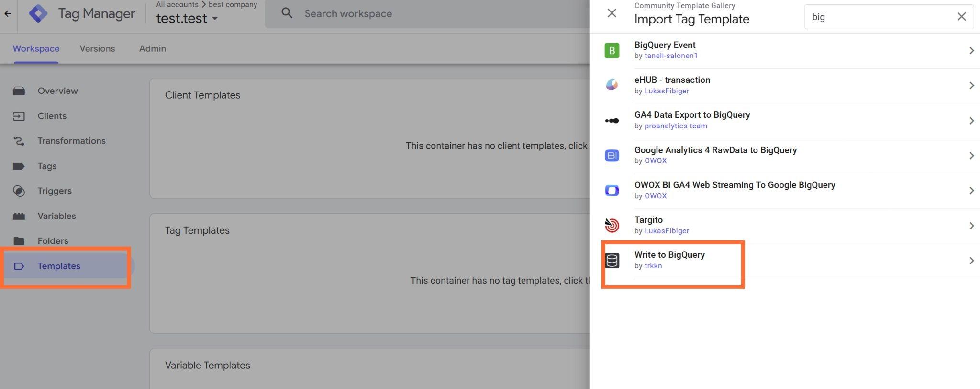Click the Tag Manager diamond logo
Viewport: 980px width, 389px height.
point(38,14)
